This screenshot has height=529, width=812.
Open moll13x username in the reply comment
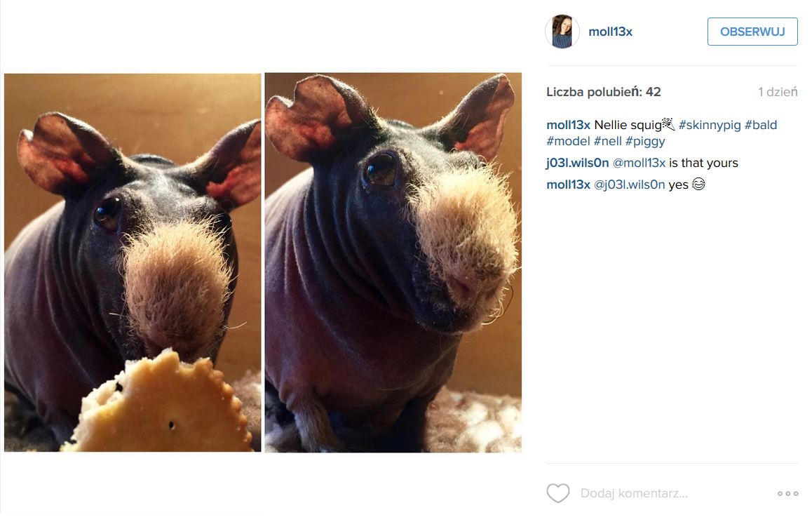(x=568, y=185)
